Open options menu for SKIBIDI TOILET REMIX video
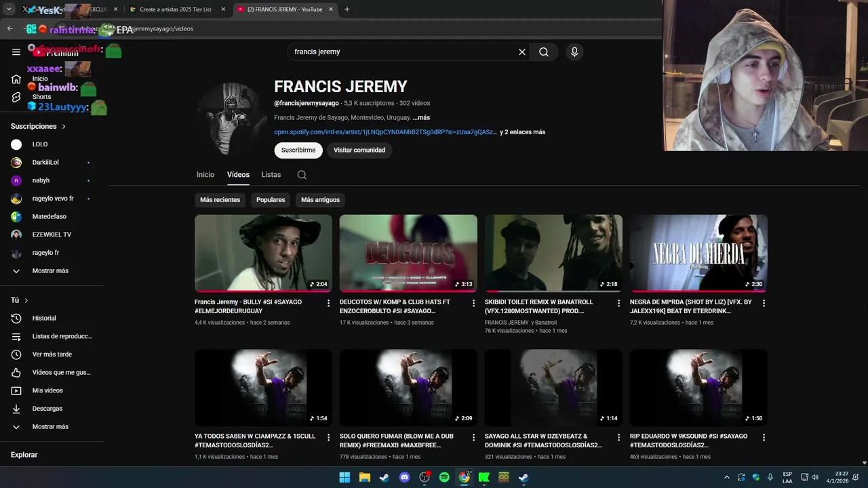 pyautogui.click(x=618, y=303)
